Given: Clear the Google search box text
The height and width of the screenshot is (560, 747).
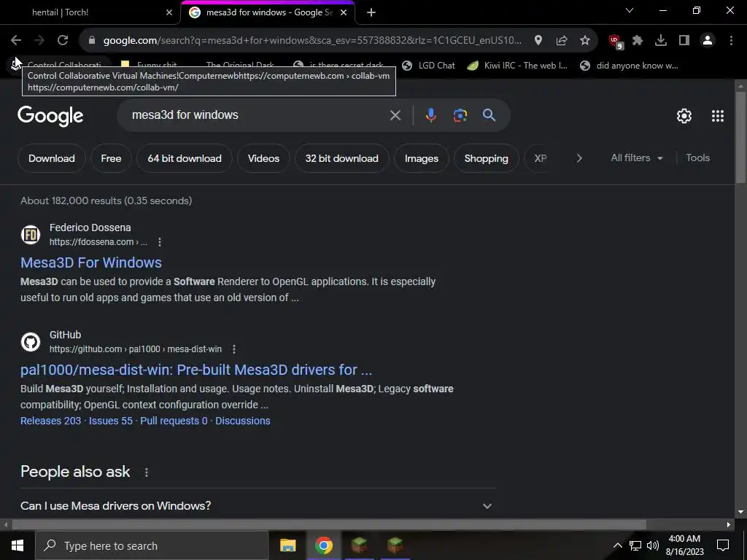Looking at the screenshot, I should pyautogui.click(x=395, y=115).
